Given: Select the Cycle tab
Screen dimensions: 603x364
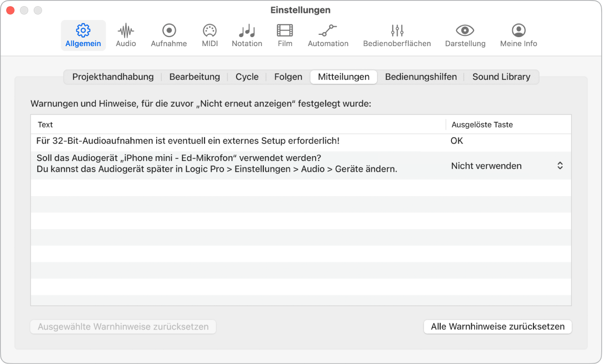Looking at the screenshot, I should 246,77.
